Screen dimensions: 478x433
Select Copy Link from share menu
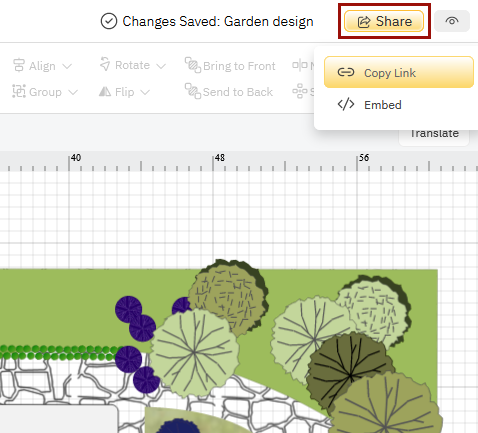pos(399,72)
